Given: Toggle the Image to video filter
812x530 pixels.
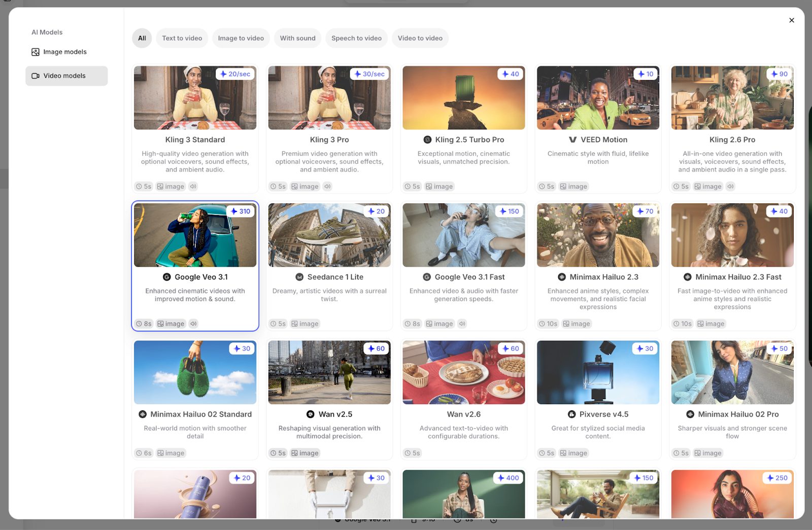Looking at the screenshot, I should (x=241, y=38).
